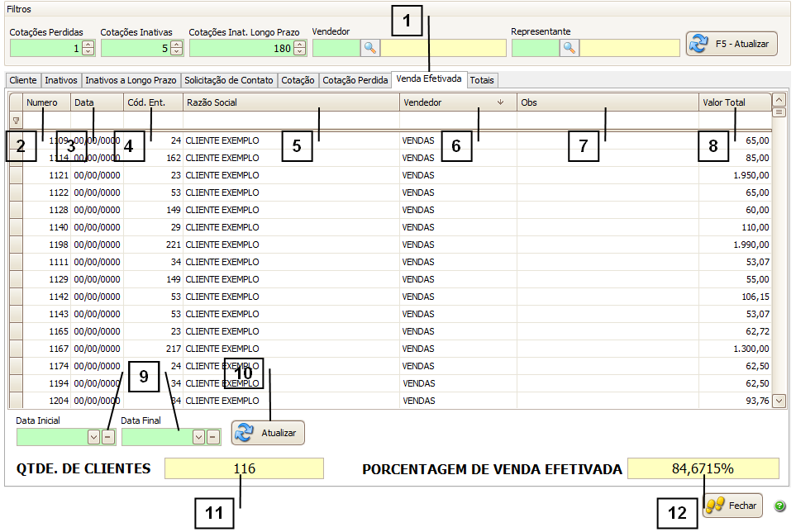Open the Totais tab

[482, 80]
